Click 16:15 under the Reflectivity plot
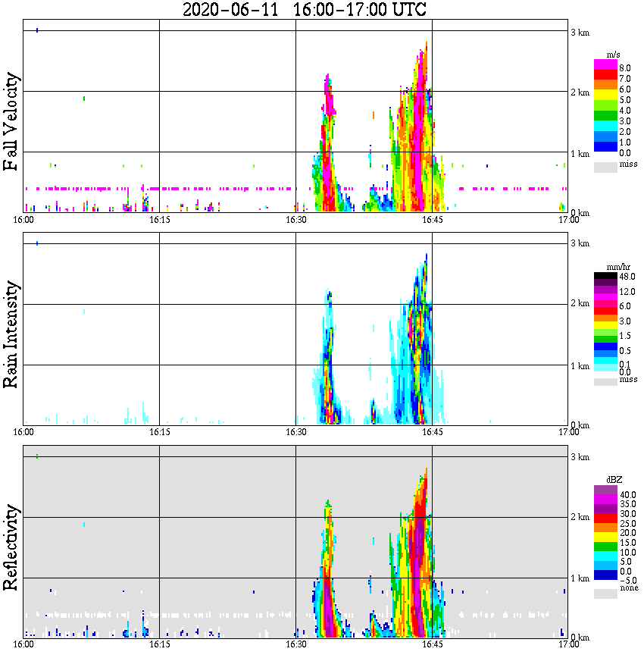Screen dimensions: 644x658 coord(159,644)
